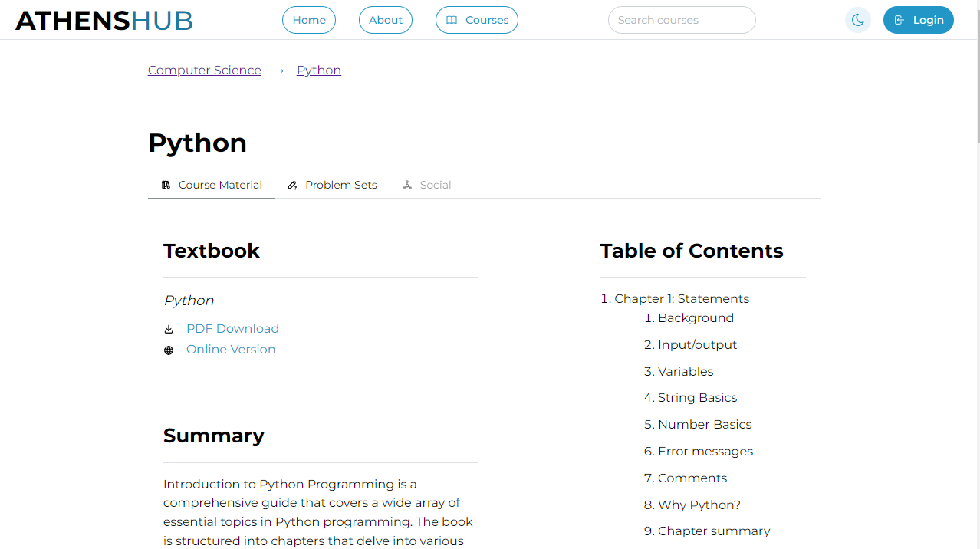This screenshot has height=549, width=980.
Task: Toggle dark mode moon icon
Action: [x=857, y=20]
